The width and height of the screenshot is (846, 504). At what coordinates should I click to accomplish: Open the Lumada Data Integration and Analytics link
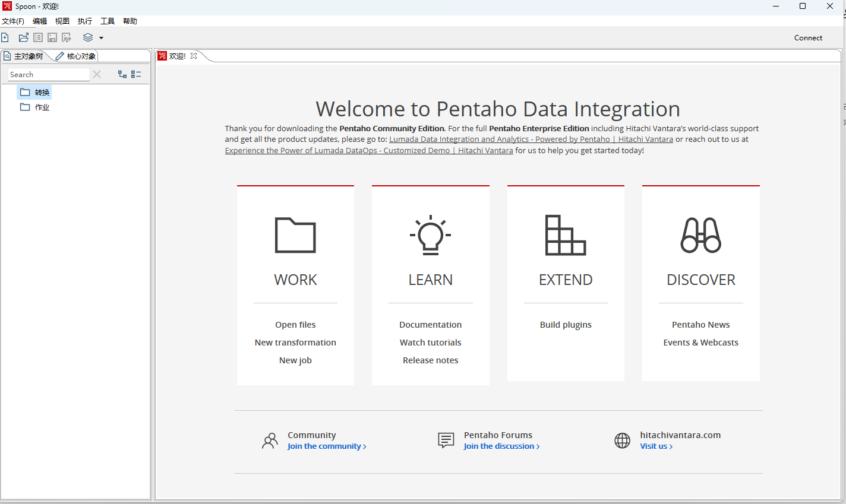(531, 140)
